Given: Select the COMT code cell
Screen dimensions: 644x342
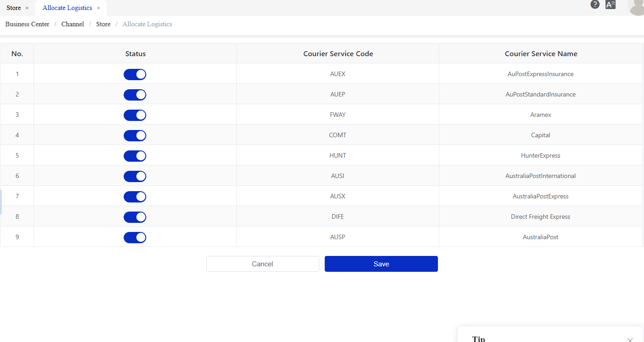Looking at the screenshot, I should coord(338,135).
